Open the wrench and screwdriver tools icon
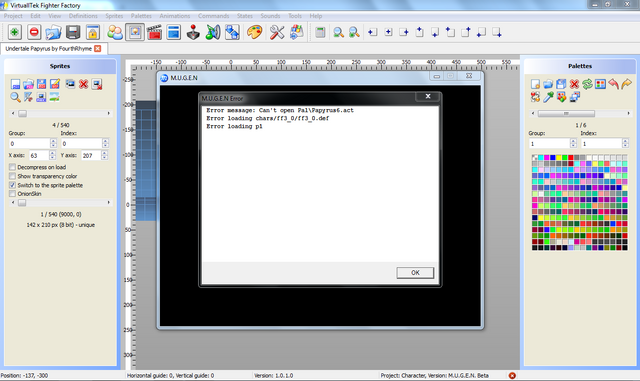640x381 pixels. click(277, 32)
